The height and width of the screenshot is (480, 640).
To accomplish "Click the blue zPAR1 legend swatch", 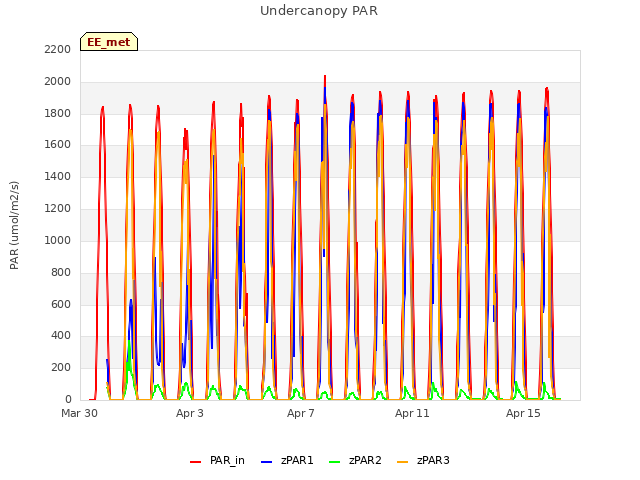I will [266, 462].
